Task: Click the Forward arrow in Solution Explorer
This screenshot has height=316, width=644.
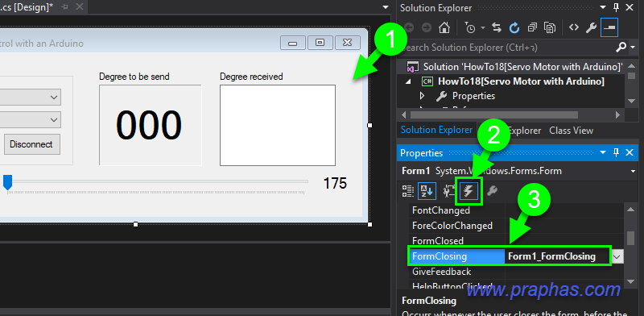Action: pos(427,27)
